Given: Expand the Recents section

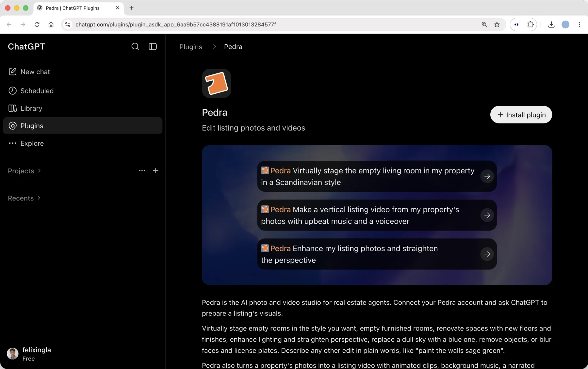Looking at the screenshot, I should coord(24,198).
